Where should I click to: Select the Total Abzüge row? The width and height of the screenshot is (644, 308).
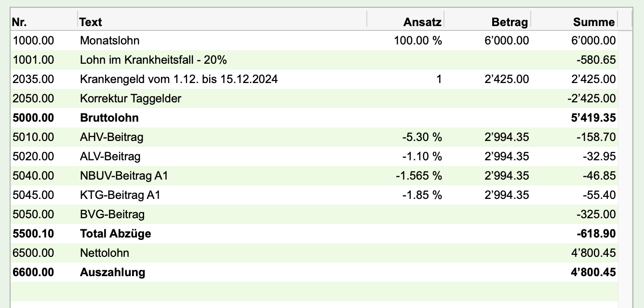(x=314, y=234)
